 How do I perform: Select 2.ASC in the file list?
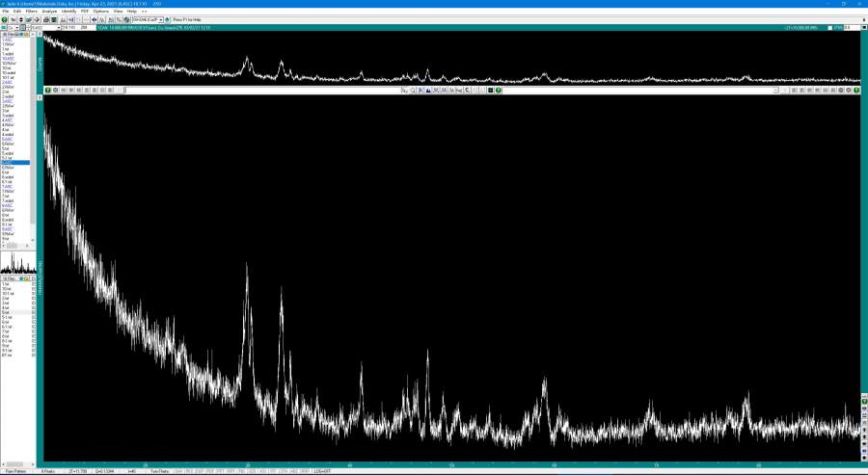7,83
